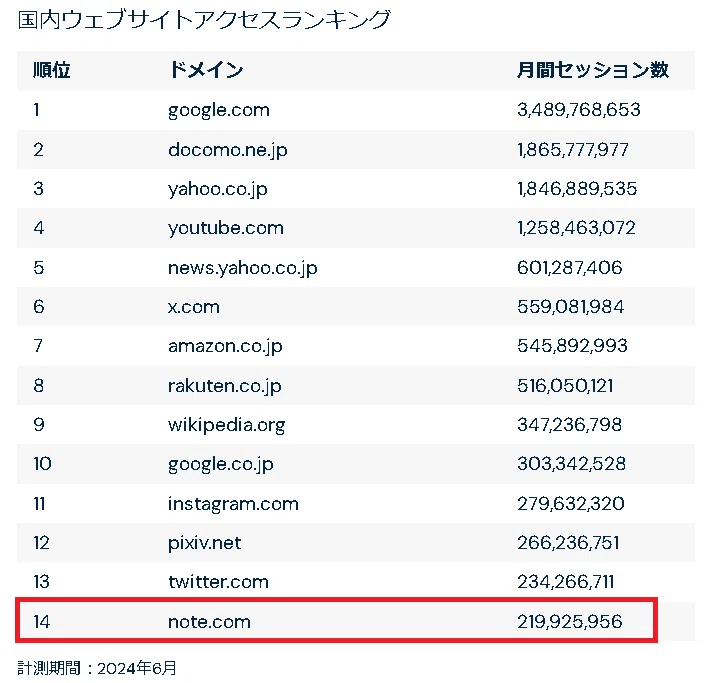Click the session value 1,865,777,977
Screen dimensions: 707x683
[573, 150]
